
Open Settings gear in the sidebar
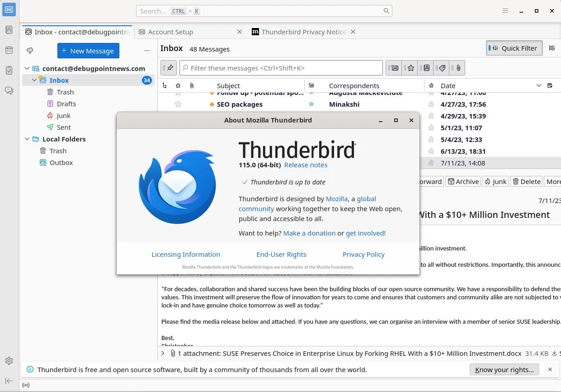9,361
